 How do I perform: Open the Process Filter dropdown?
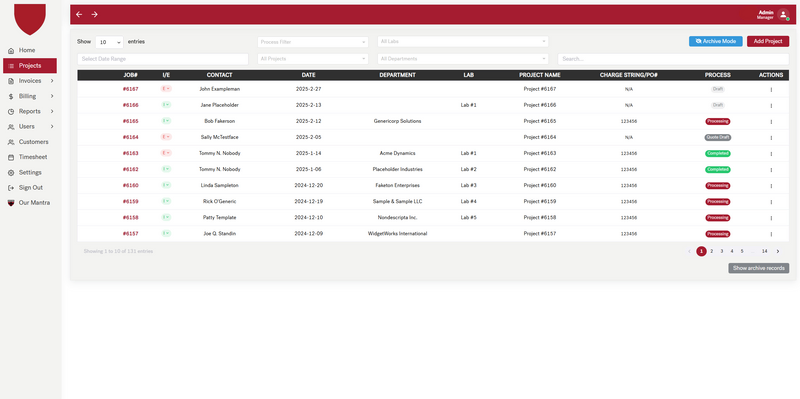313,42
